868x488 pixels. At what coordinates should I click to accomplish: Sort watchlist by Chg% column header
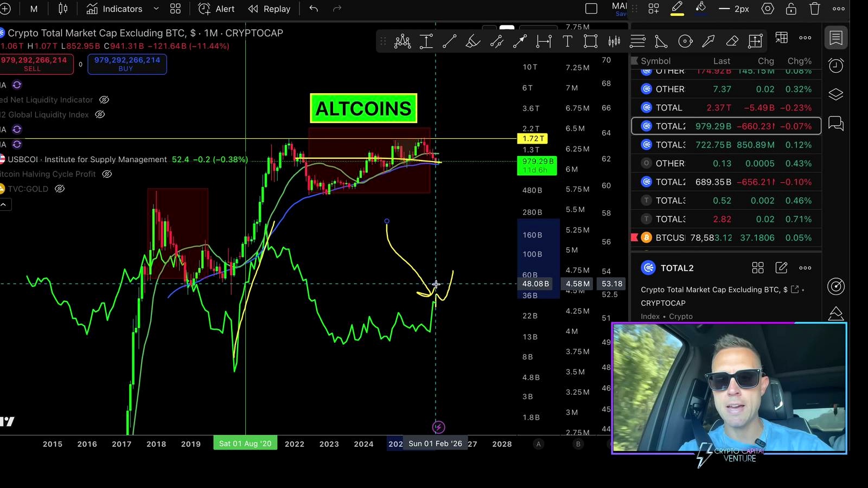[x=800, y=61]
